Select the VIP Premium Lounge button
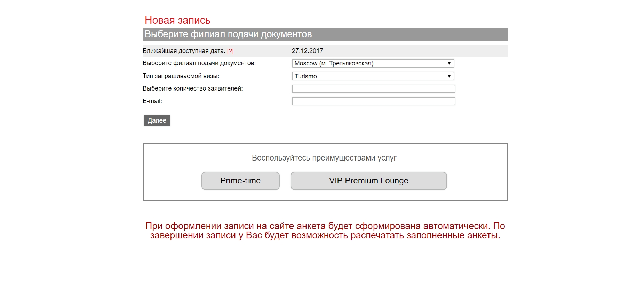This screenshot has height=305, width=644. 369,181
